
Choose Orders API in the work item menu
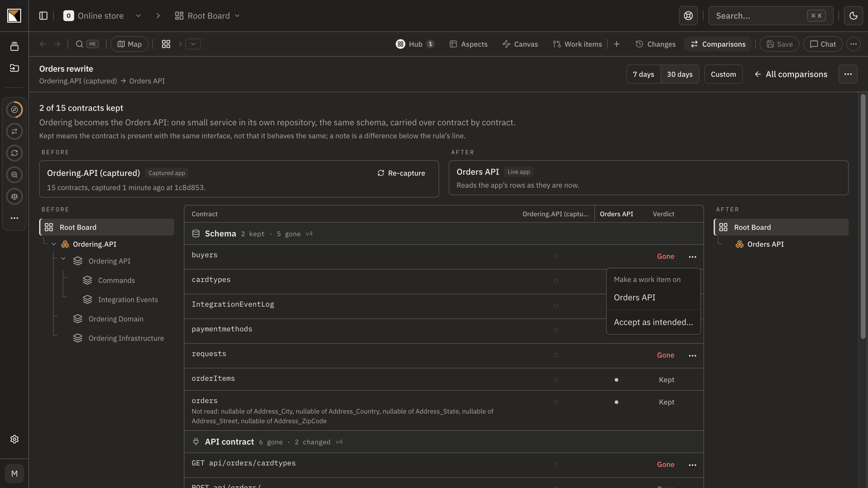(x=653, y=297)
